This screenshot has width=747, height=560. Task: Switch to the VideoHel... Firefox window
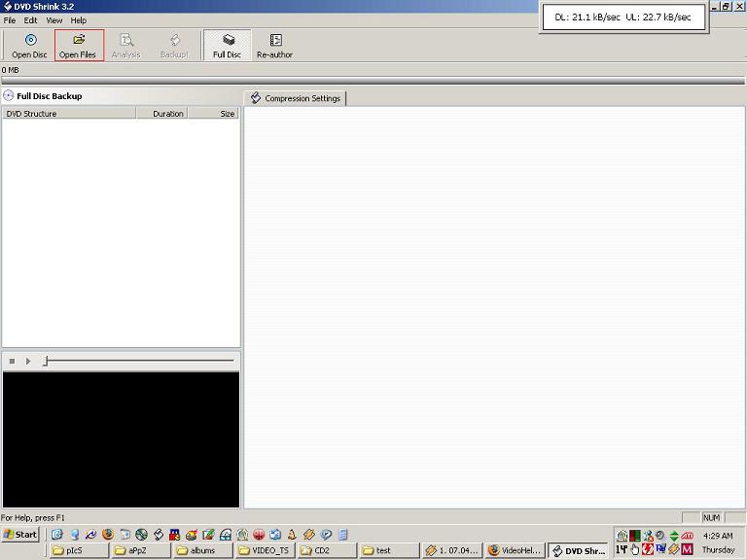tap(515, 550)
